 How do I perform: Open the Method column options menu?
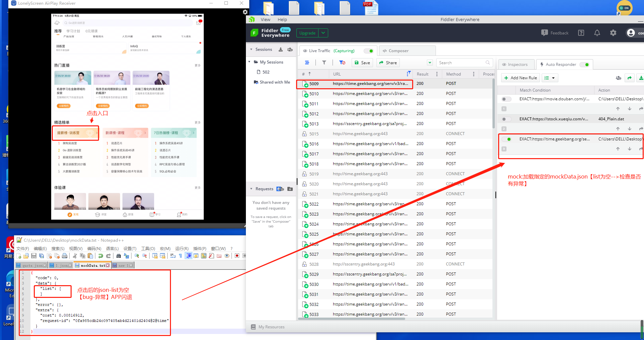point(474,74)
